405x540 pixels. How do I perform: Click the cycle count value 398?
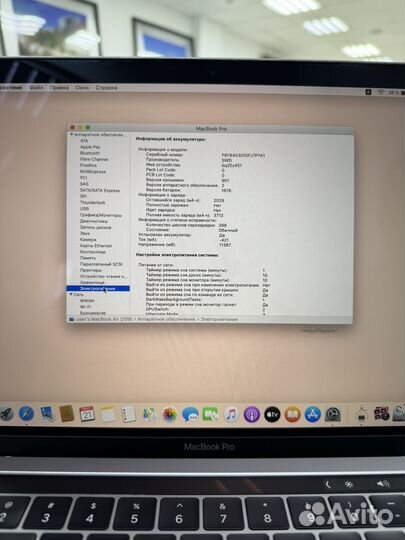coord(222,225)
